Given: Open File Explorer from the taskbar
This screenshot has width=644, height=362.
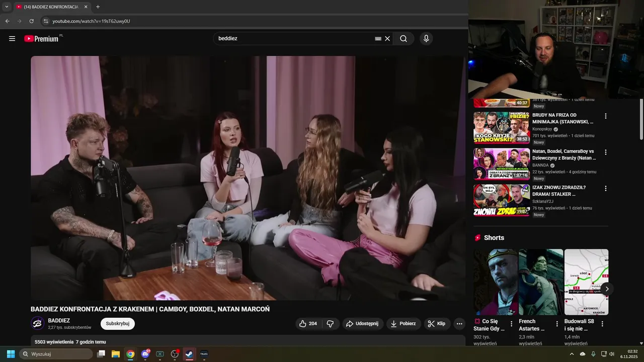Looking at the screenshot, I should [x=116, y=354].
